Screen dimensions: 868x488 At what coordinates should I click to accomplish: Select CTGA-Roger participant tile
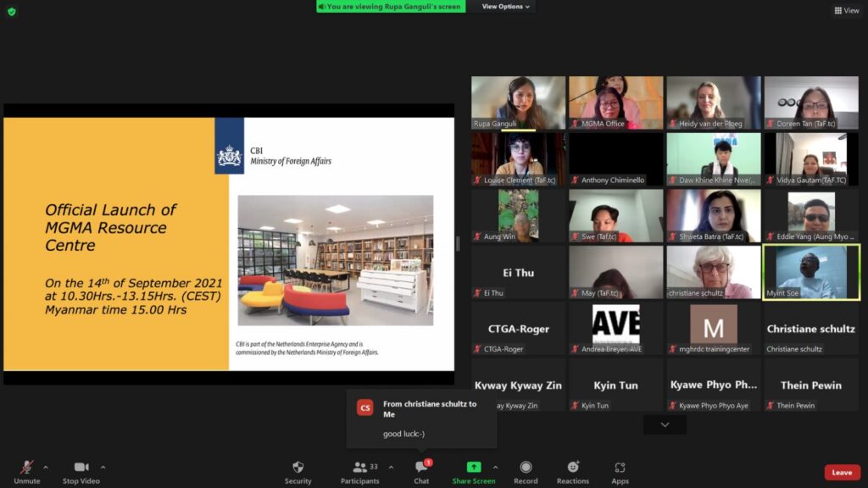518,328
